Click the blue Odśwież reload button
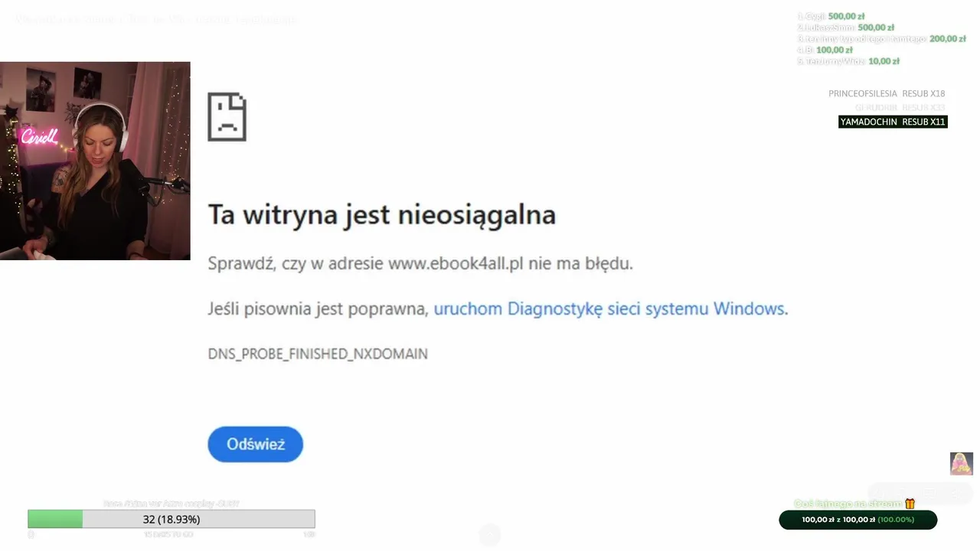This screenshot has height=551, width=980. [255, 444]
